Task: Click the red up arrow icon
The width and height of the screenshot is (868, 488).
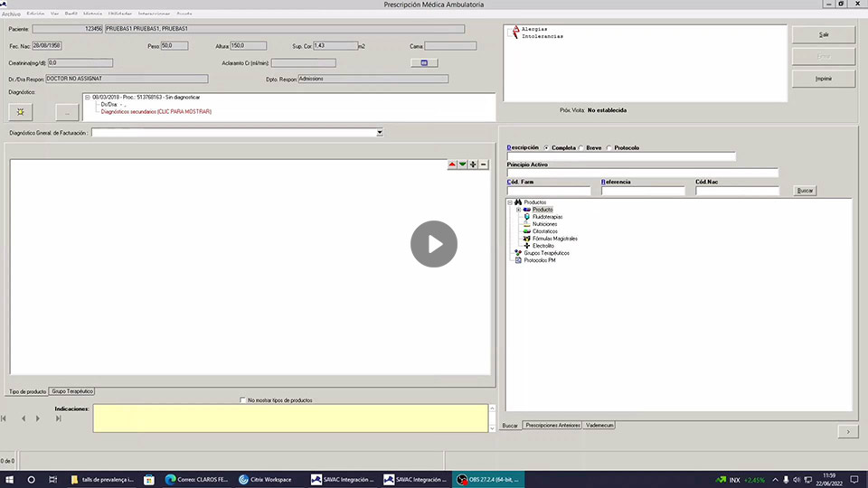Action: [453, 164]
